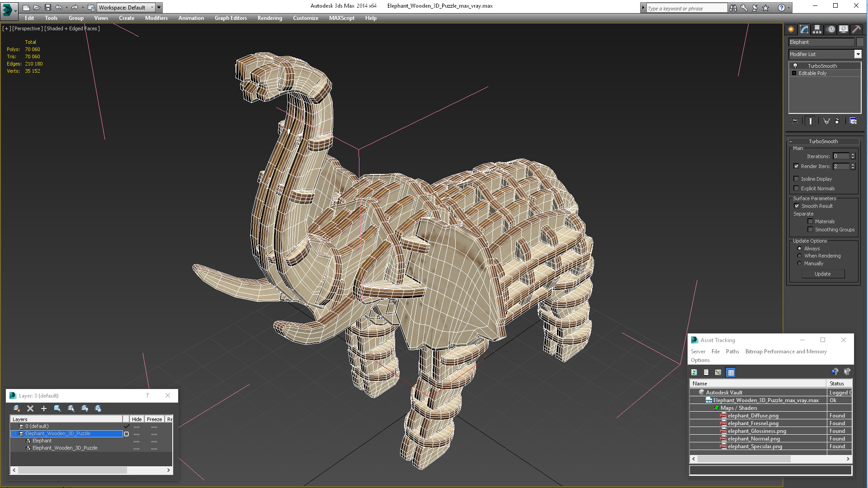Toggle TurboSmooth lightbulb visibility icon
This screenshot has width=868, height=488.
click(x=795, y=66)
